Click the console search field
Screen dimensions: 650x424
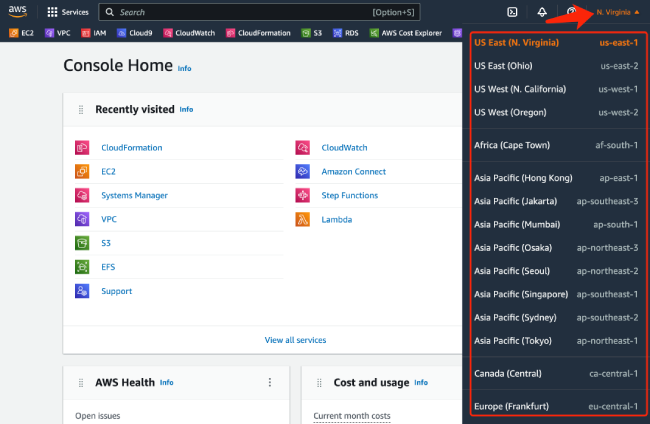click(260, 13)
